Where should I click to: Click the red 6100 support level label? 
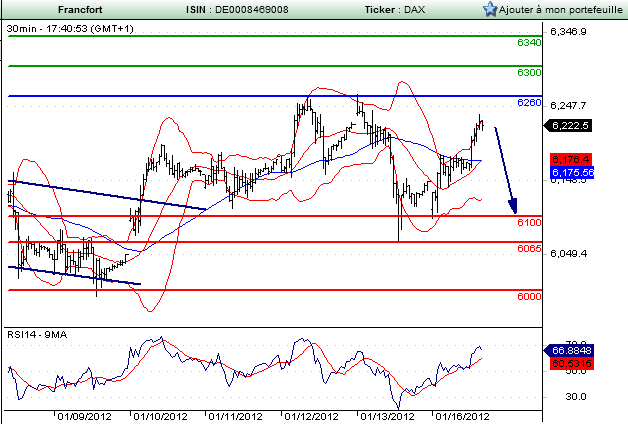click(529, 223)
